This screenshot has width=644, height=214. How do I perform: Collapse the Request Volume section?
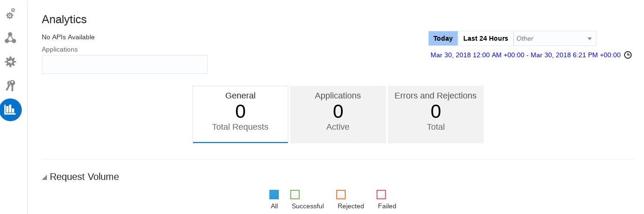[x=45, y=178]
